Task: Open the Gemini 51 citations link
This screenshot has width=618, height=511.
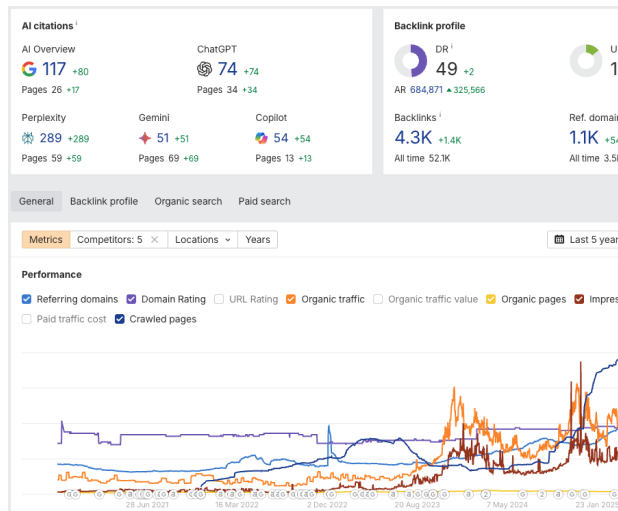Action: coord(163,138)
